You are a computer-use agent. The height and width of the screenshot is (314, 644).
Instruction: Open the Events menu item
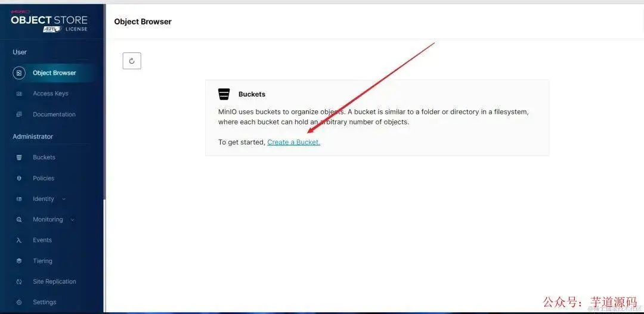pyautogui.click(x=42, y=240)
